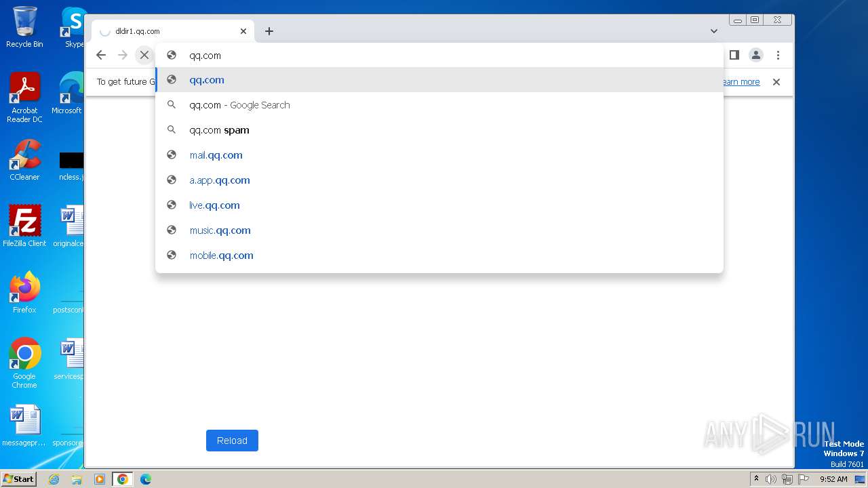Launch FileZilla Client desktop icon

(24, 226)
